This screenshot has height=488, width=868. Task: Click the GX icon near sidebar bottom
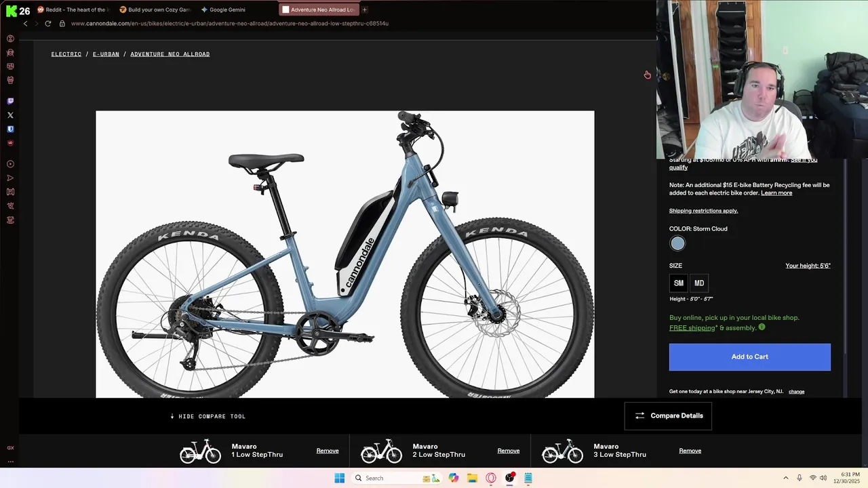point(10,448)
